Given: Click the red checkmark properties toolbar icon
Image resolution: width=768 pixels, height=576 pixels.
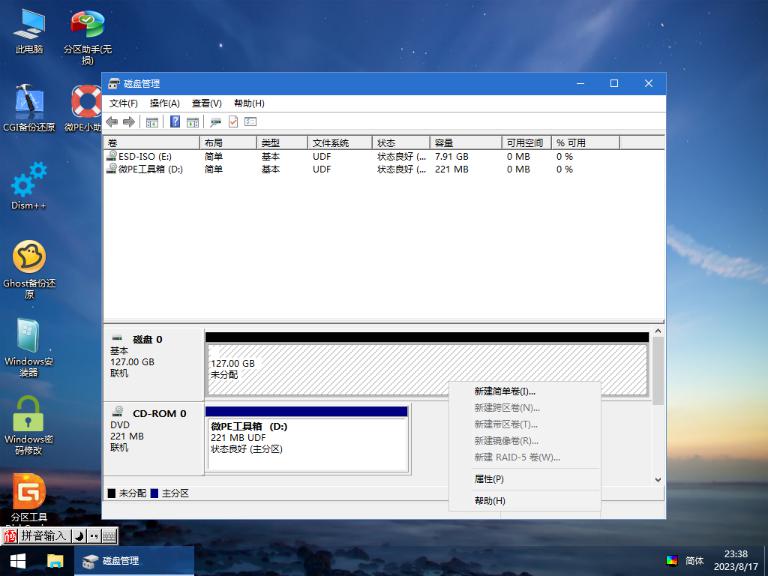Looking at the screenshot, I should pos(233,122).
